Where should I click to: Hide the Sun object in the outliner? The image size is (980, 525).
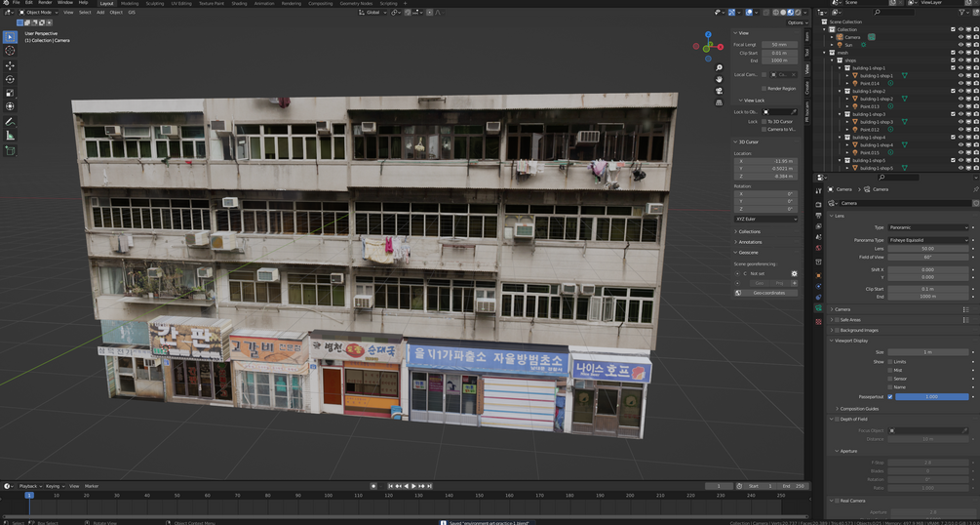(x=960, y=45)
